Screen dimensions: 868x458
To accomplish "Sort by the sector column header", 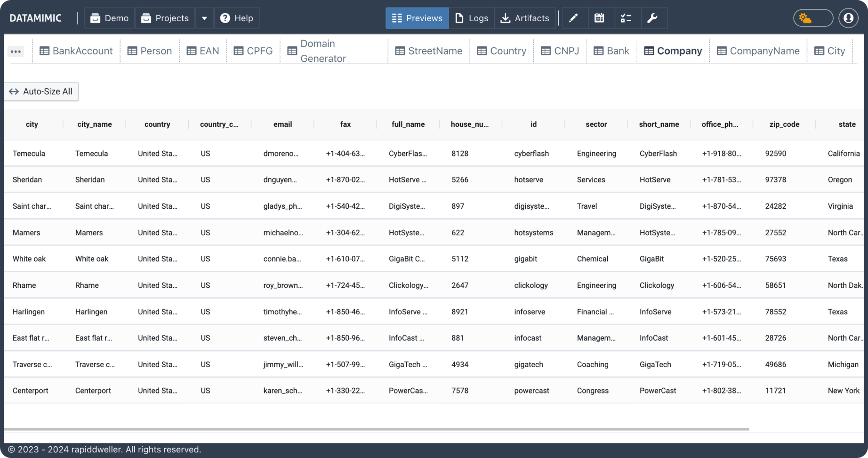I will tap(596, 124).
